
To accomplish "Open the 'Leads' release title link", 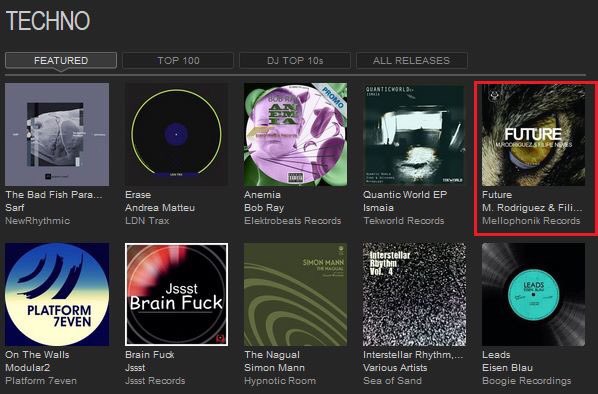I will 496,355.
